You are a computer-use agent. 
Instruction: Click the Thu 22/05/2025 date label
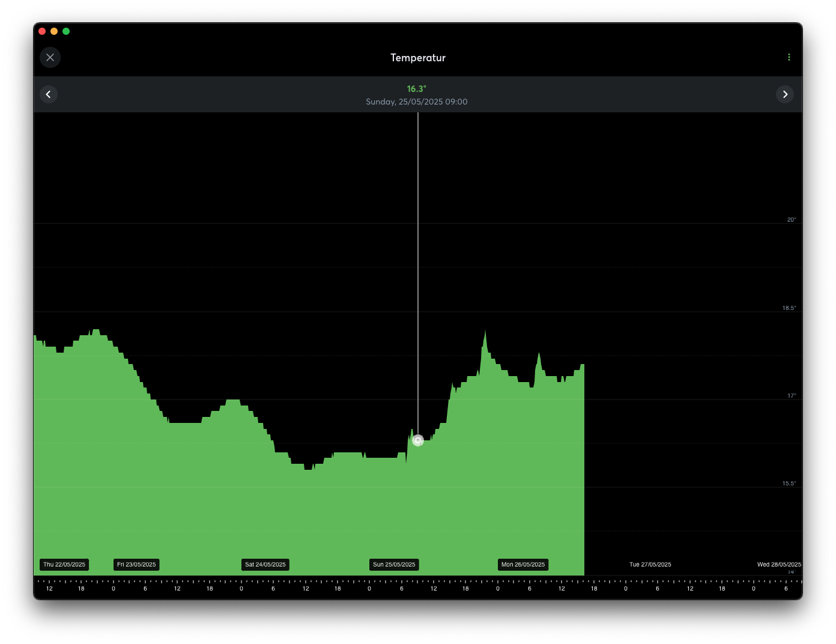(x=64, y=565)
